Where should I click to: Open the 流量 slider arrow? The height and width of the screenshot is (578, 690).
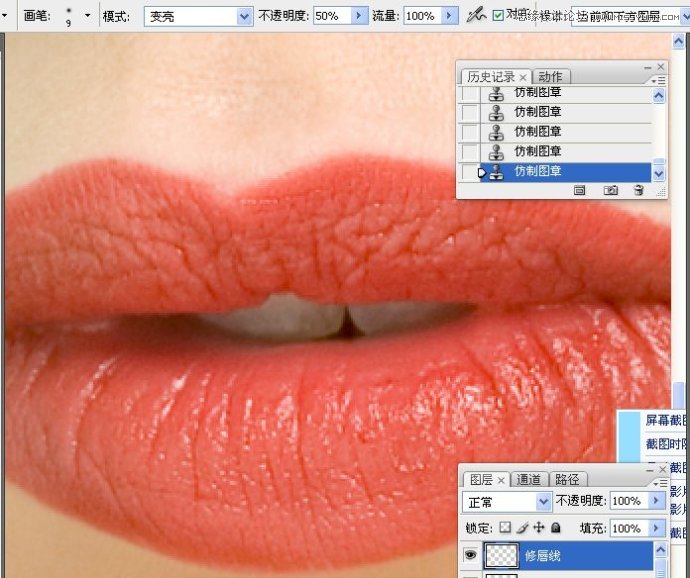tap(449, 16)
